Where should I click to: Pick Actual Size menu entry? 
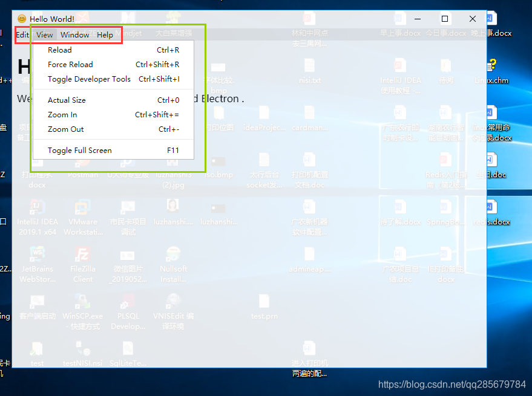pyautogui.click(x=113, y=100)
